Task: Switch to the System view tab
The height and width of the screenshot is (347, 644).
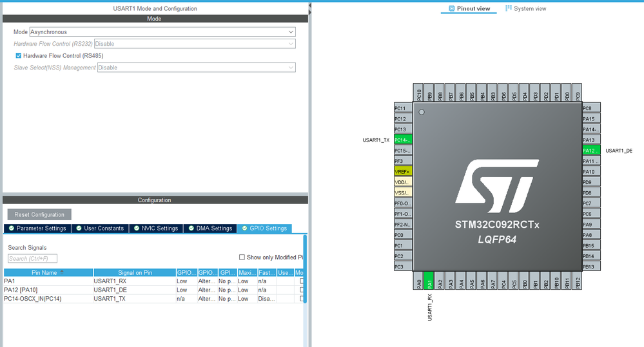Action: pos(526,8)
